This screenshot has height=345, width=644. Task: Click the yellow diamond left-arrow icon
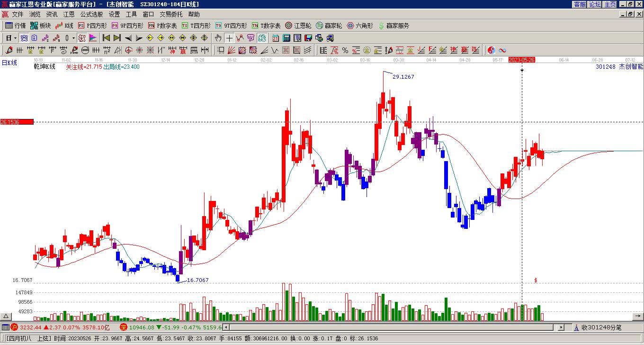tap(150, 38)
